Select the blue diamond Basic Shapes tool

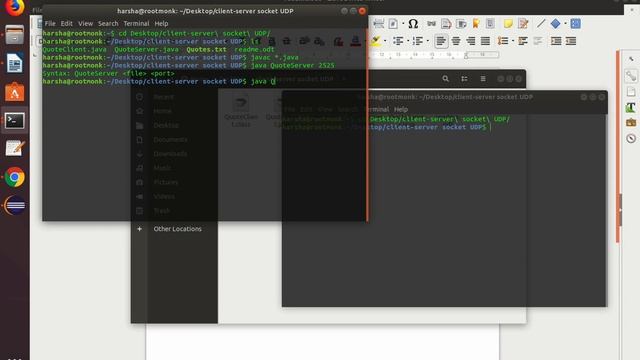pos(556,24)
